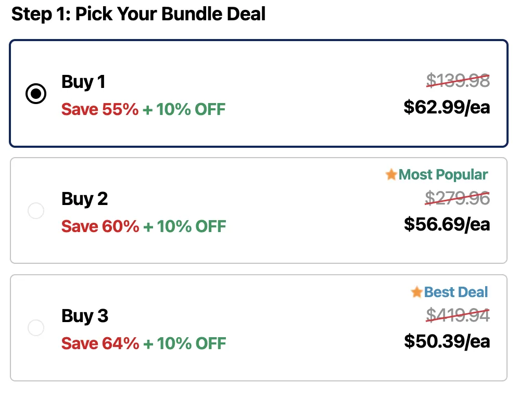532x397 pixels.
Task: Click the Buy 3 label
Action: click(x=84, y=316)
